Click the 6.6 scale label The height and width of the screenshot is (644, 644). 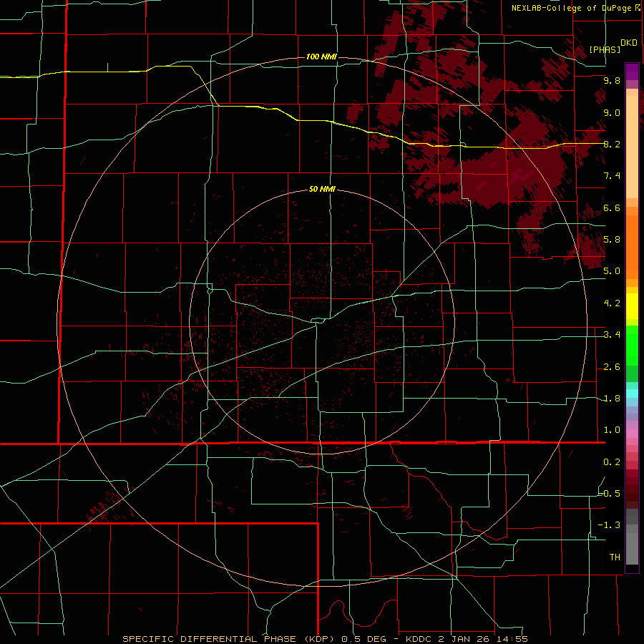(x=612, y=208)
